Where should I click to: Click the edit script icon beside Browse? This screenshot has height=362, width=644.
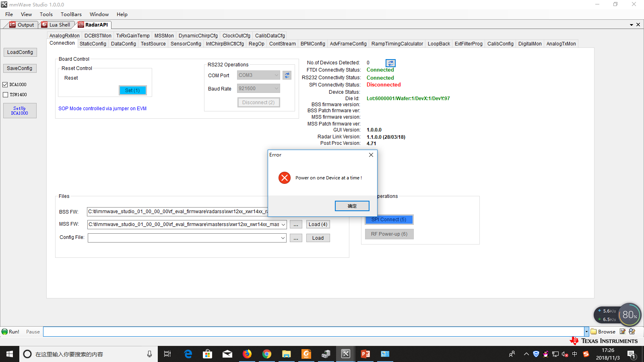pos(623,331)
